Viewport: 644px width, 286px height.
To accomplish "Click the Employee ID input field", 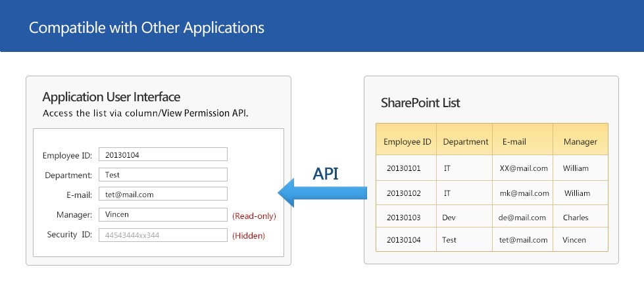I will coord(162,155).
